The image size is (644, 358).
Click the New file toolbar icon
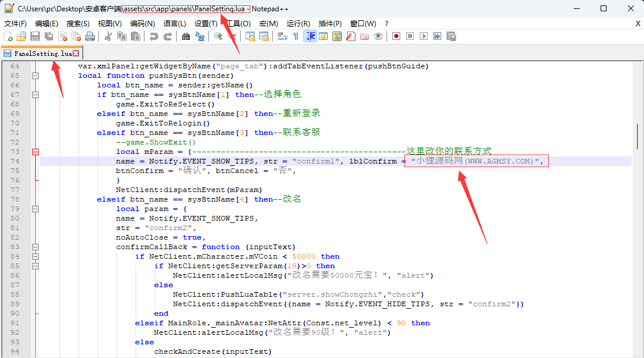(x=8, y=36)
